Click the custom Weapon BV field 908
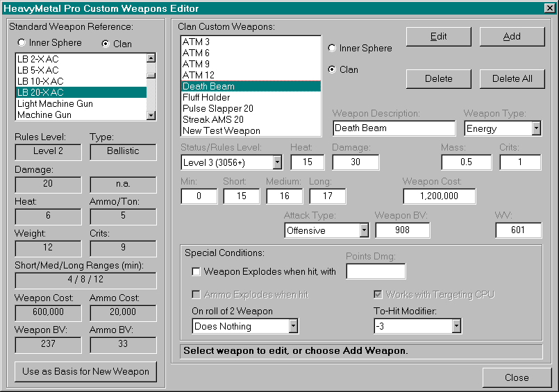Image resolution: width=559 pixels, height=392 pixels. point(403,230)
